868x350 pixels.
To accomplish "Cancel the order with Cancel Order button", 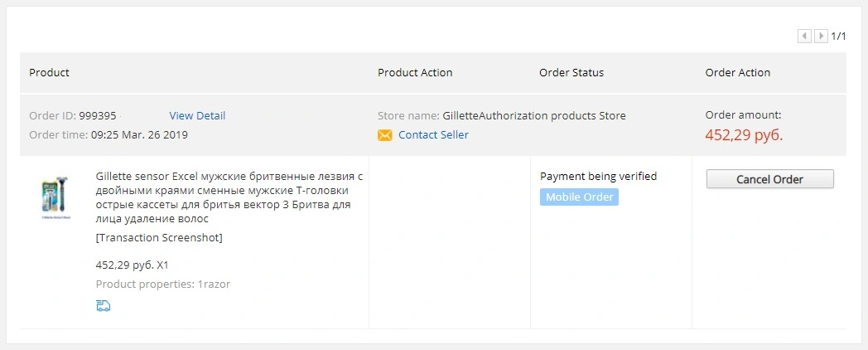I will [x=769, y=179].
